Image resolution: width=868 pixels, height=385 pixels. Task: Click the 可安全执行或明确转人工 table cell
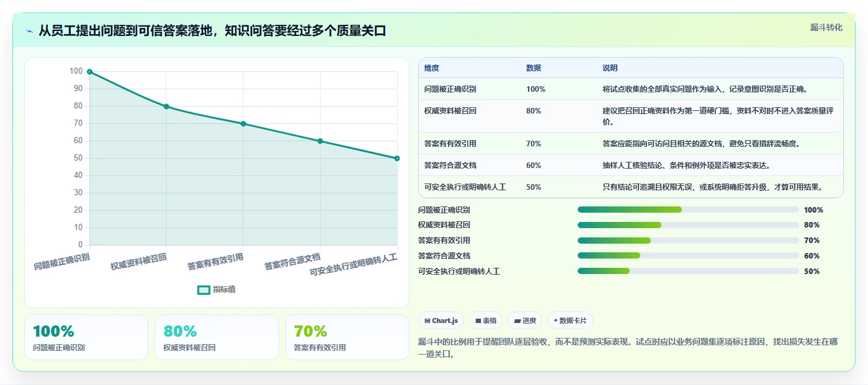click(x=465, y=187)
